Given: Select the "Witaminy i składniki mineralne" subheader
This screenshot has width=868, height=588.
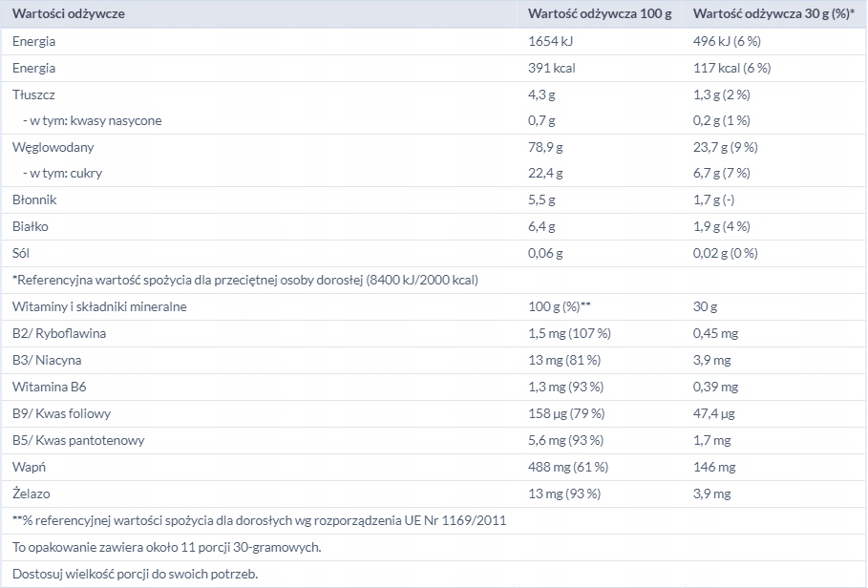Looking at the screenshot, I should point(99,306).
